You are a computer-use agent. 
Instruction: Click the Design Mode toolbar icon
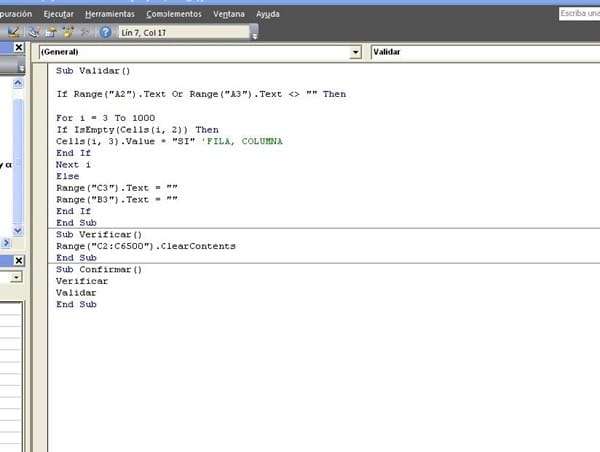[x=14, y=32]
